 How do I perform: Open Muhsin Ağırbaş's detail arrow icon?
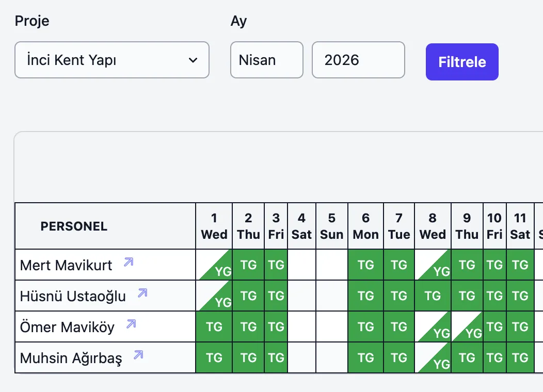[x=138, y=355]
